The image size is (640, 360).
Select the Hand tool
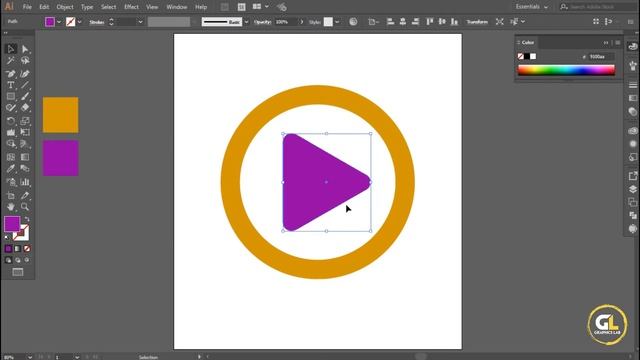click(11, 207)
